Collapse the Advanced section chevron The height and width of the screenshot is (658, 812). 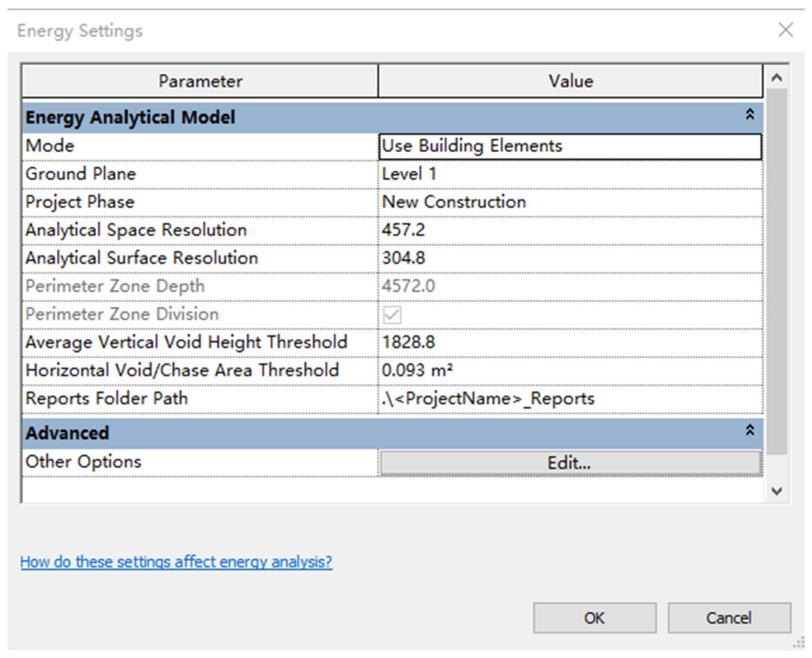(x=750, y=431)
